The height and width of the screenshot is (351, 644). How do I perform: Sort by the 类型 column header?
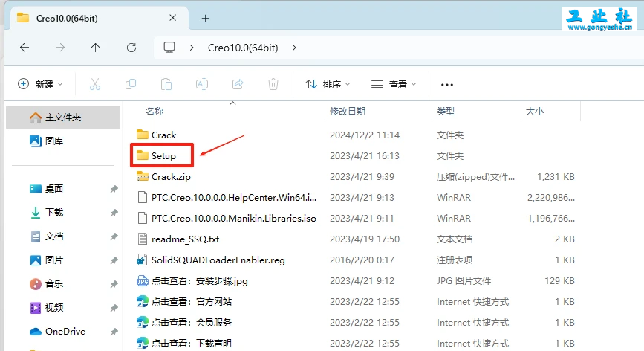click(x=445, y=111)
